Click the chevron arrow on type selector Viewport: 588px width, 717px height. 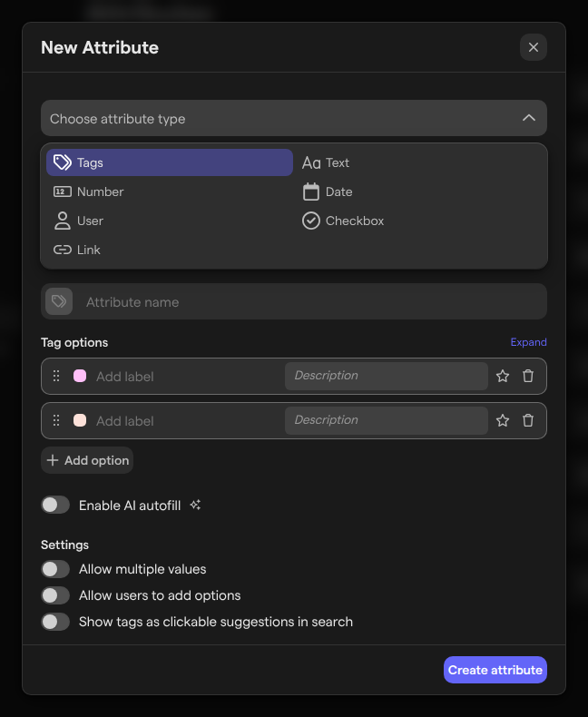528,118
